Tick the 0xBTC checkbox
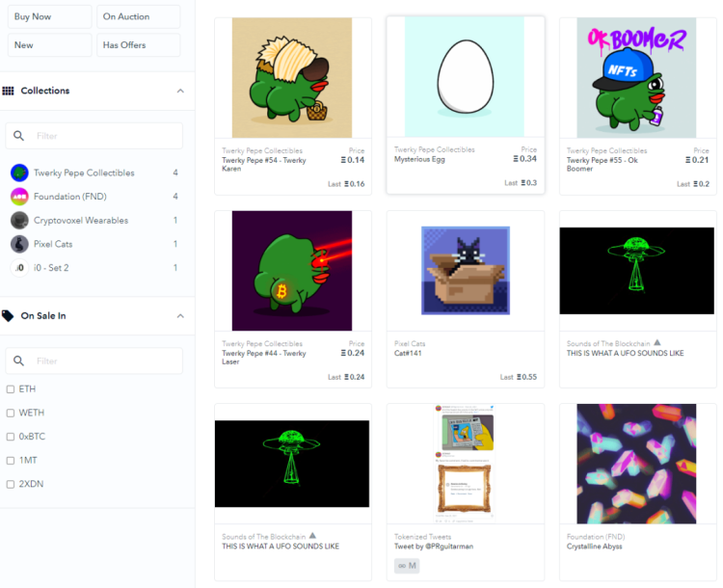Image resolution: width=723 pixels, height=588 pixels. point(11,437)
